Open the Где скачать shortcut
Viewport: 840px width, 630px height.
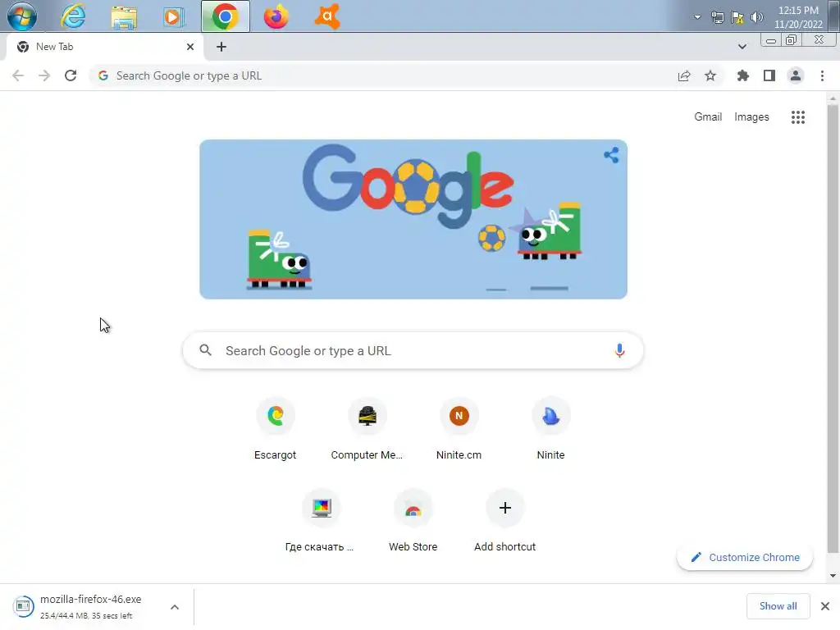tap(321, 521)
